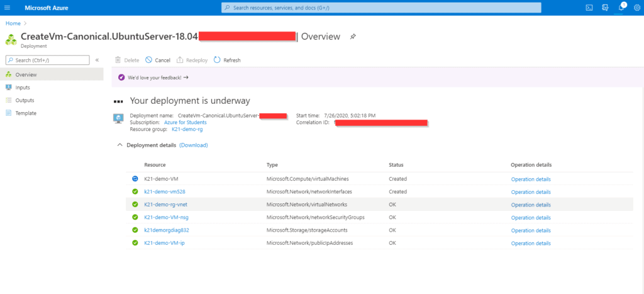Click Microsoft.Network/networkSecurityGroups type cell
The image size is (644, 294).
tap(316, 217)
